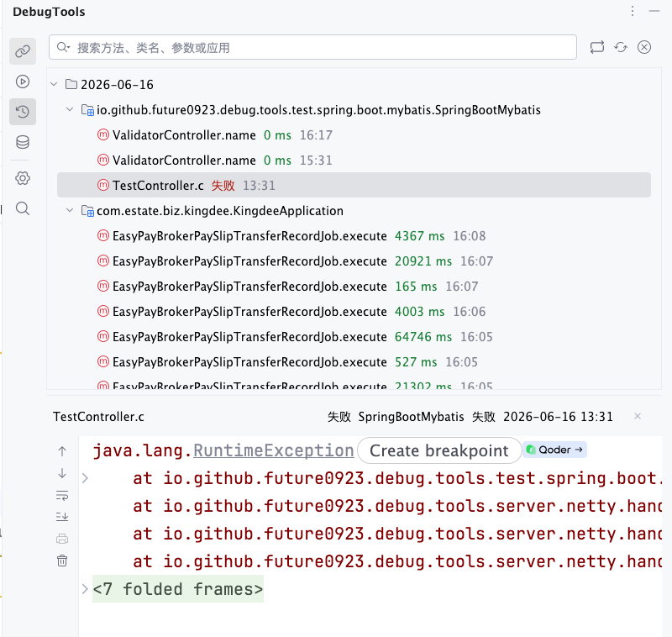Click the TestController.c header in detail panel
672x637 pixels.
click(x=98, y=417)
